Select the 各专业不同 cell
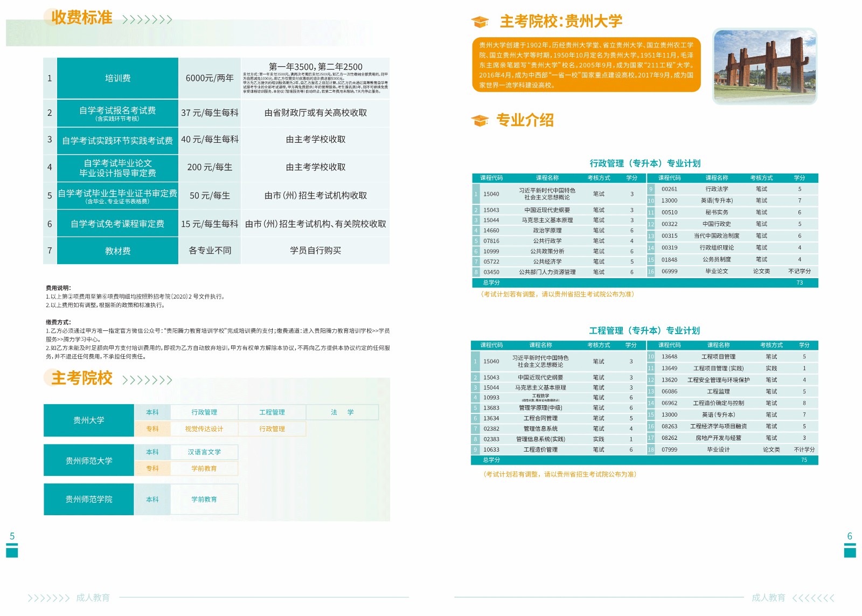The height and width of the screenshot is (616, 862). click(210, 251)
